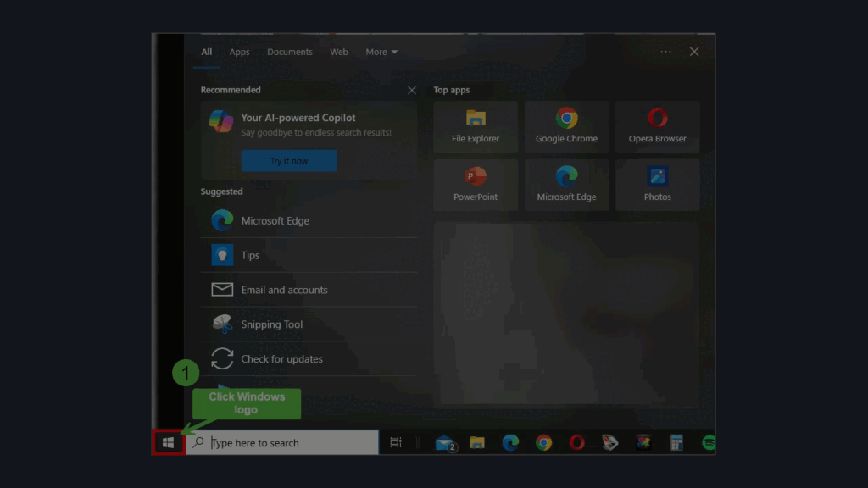Switch to the Documents tab
The image size is (868, 488).
[290, 52]
